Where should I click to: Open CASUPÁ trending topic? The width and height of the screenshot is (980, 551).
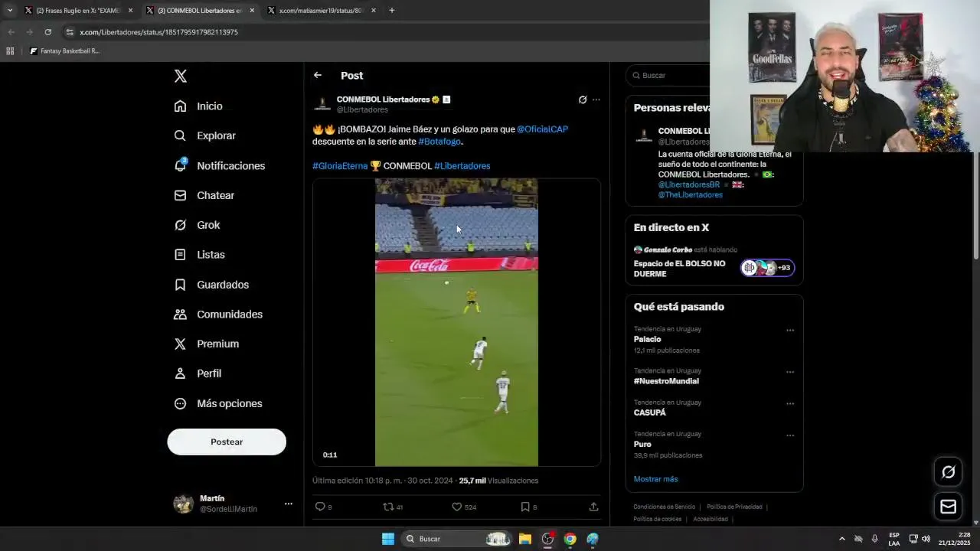(x=650, y=412)
